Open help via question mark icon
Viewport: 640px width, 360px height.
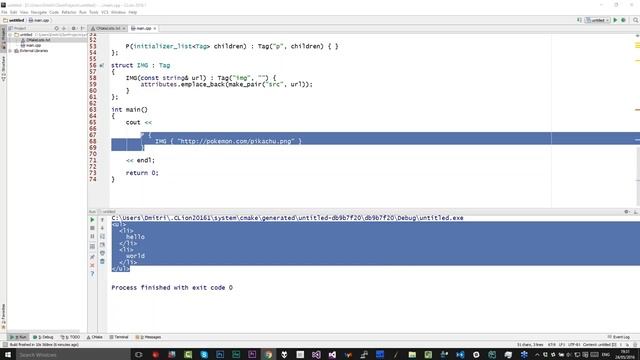pos(92,274)
